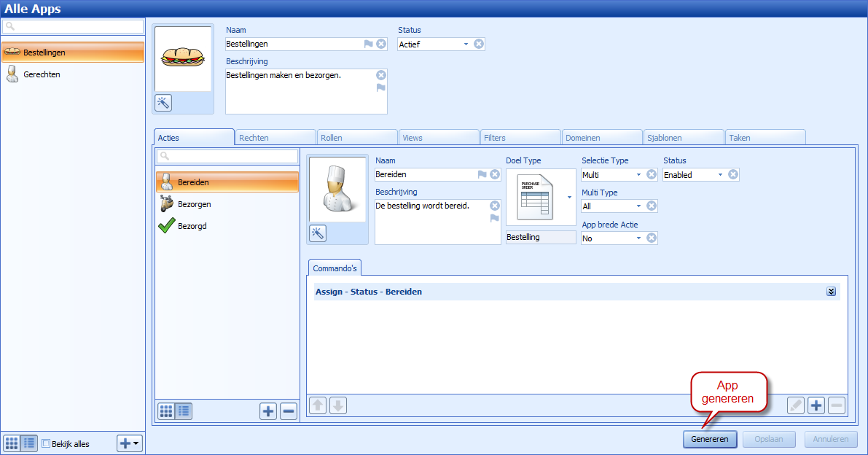The image size is (868, 455).
Task: Open the Sjablonen tab
Action: [684, 138]
